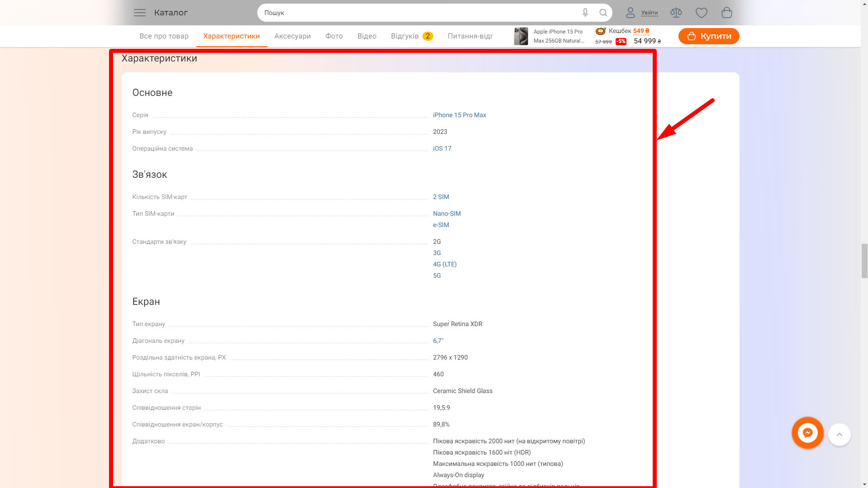Click the 54 999 ₴ price
This screenshot has height=488, width=868.
pyautogui.click(x=647, y=41)
